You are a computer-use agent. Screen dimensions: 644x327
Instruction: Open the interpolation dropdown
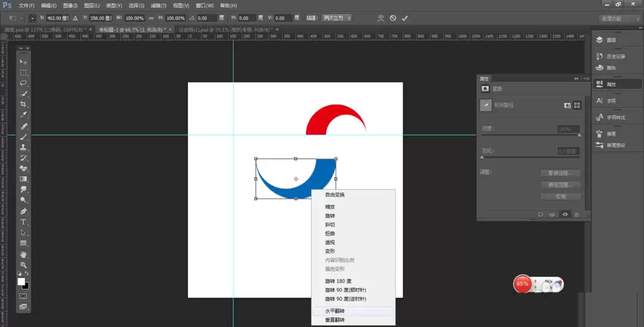point(336,18)
